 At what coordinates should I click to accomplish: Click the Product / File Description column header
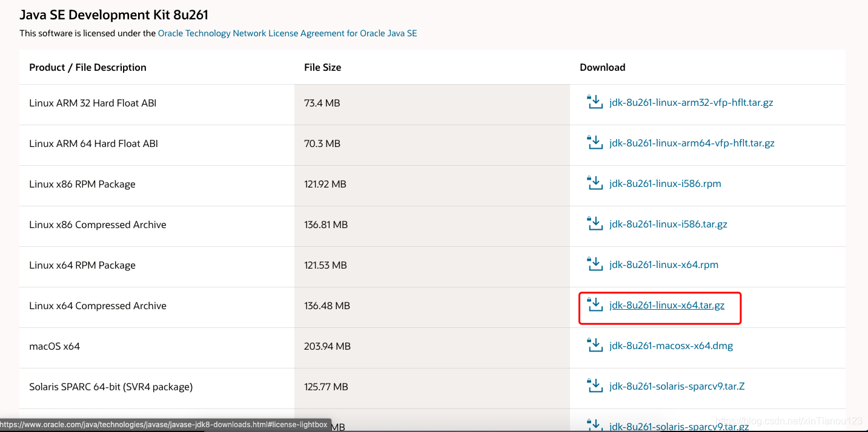click(88, 67)
